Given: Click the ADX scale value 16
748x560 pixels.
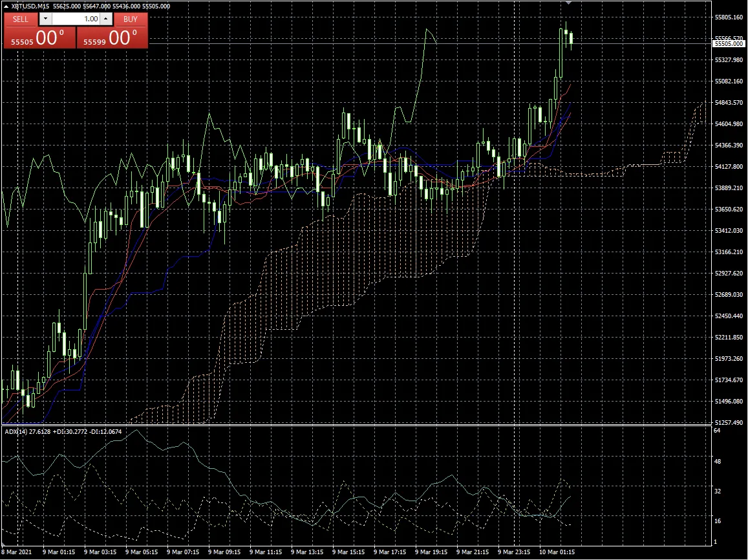Looking at the screenshot, I should (x=718, y=521).
